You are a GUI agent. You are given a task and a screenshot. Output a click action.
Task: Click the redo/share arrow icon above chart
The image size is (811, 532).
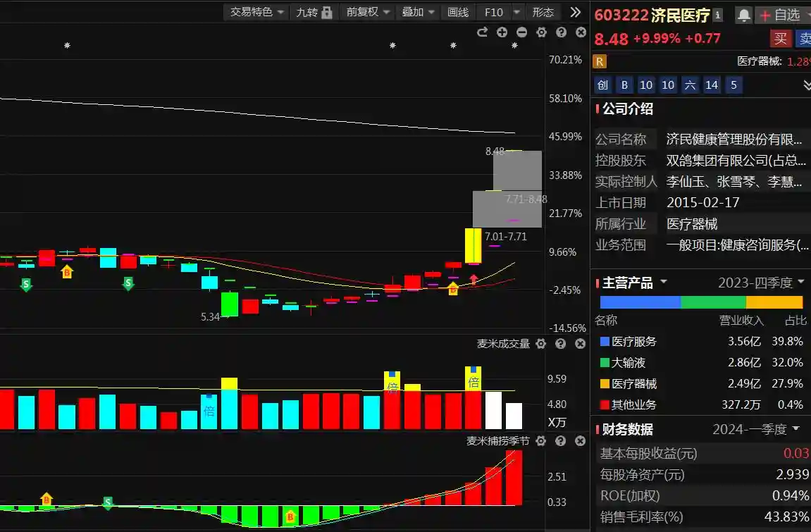(482, 32)
